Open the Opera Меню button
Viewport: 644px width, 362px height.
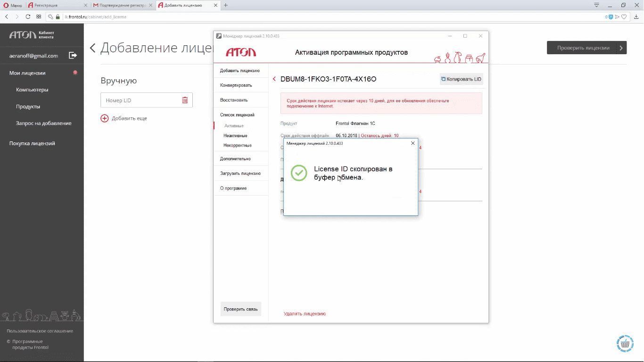[x=13, y=5]
